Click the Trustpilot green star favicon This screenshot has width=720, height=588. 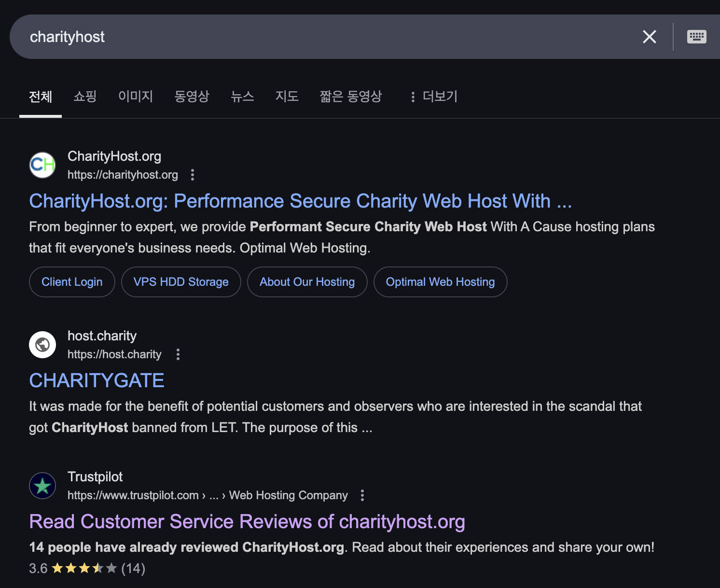(42, 486)
